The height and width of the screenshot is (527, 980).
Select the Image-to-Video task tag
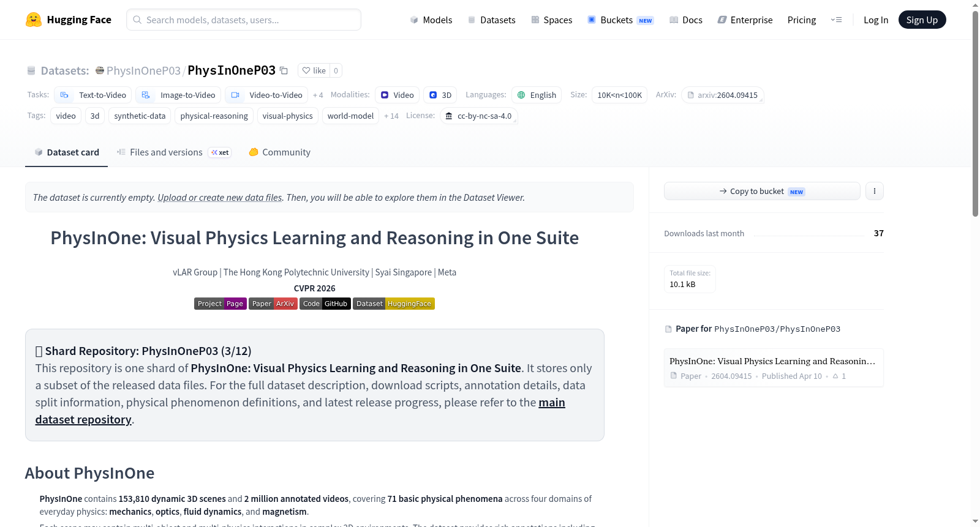(178, 95)
